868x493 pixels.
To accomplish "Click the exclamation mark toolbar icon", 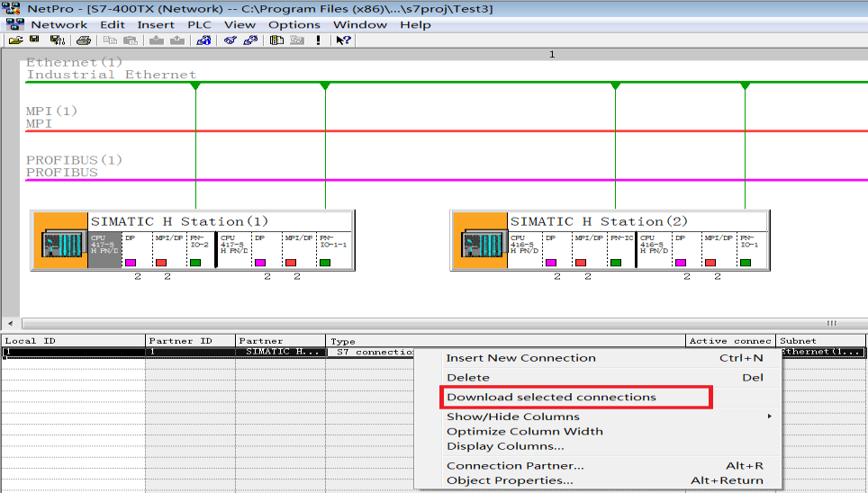I will (x=319, y=40).
